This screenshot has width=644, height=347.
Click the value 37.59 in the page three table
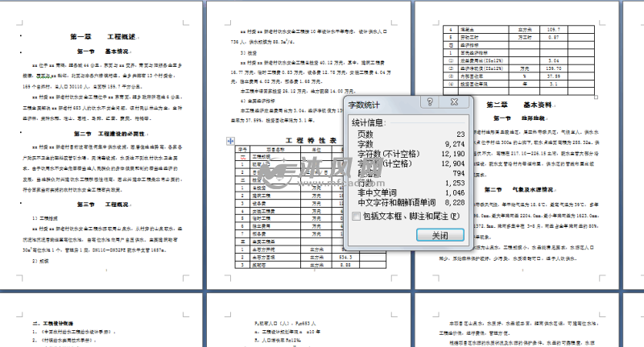(x=553, y=76)
